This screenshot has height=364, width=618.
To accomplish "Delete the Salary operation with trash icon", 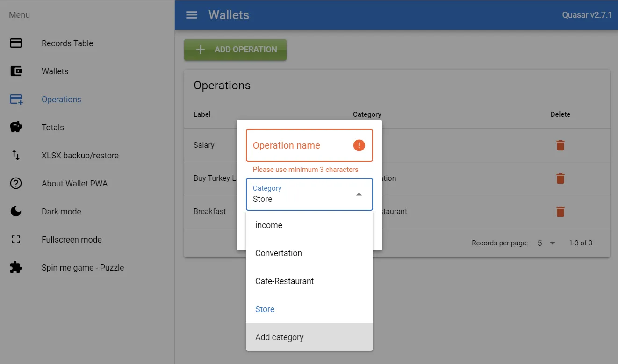I will [560, 145].
